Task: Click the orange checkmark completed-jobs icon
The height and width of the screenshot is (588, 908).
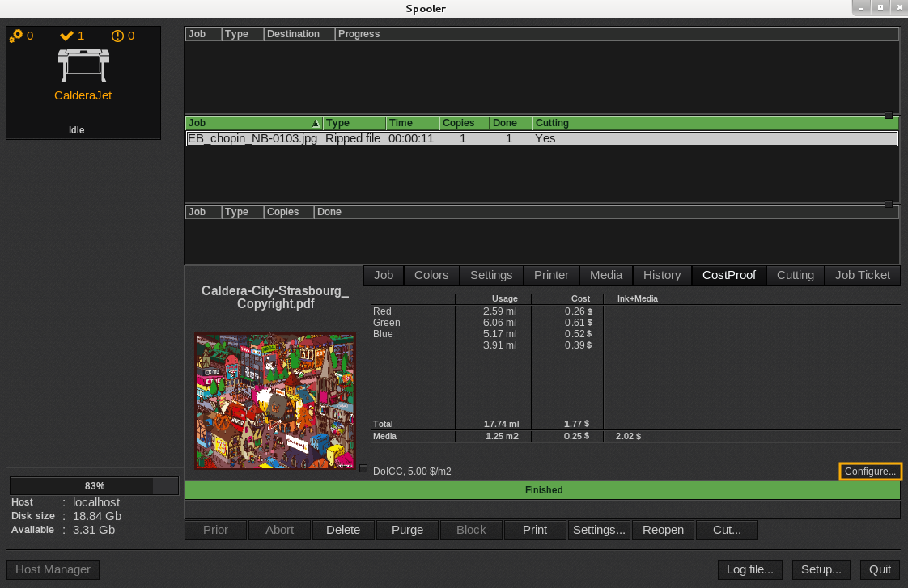Action: click(67, 36)
